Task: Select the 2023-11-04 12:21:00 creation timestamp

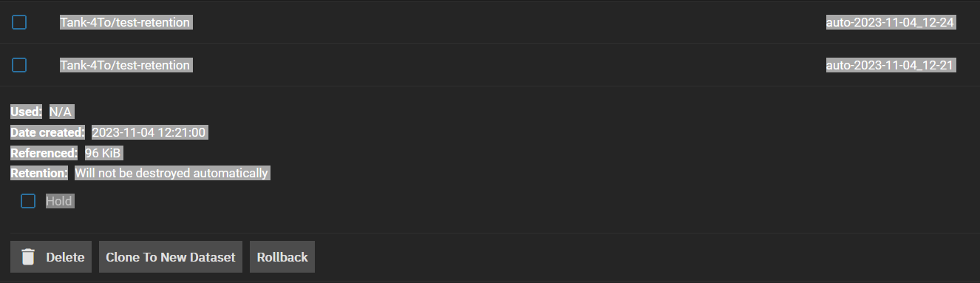Action: tap(149, 133)
